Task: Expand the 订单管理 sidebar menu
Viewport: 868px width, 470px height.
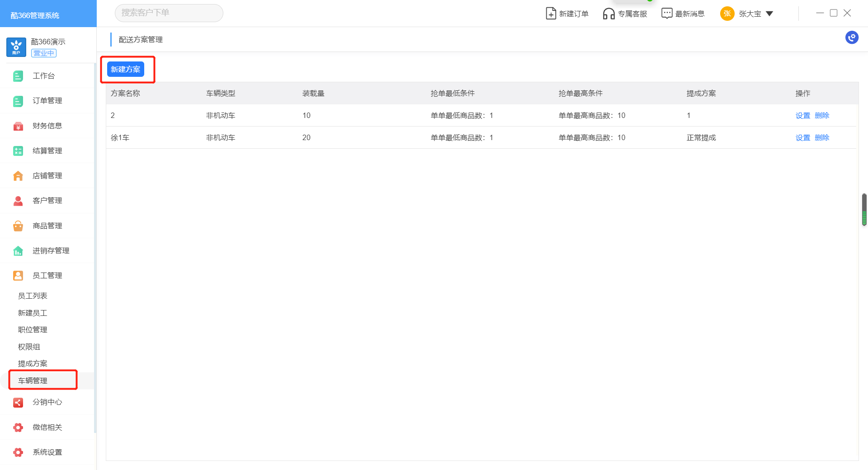Action: (47, 101)
